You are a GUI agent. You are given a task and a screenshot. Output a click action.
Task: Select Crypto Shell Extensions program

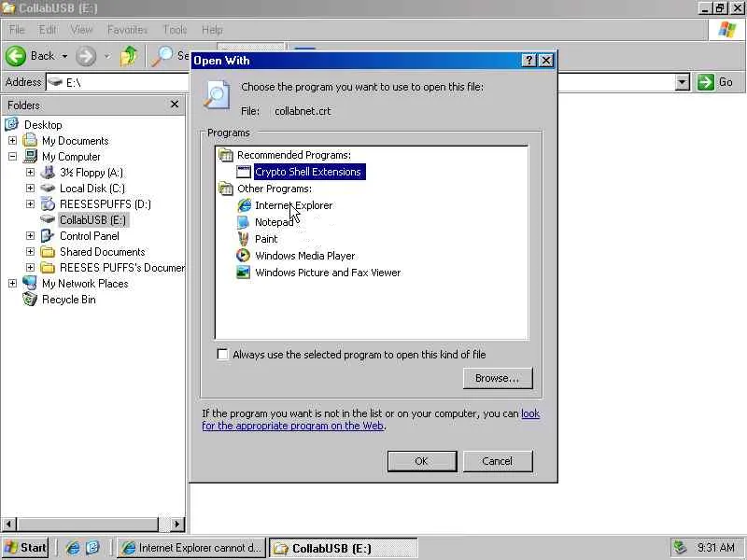[310, 172]
